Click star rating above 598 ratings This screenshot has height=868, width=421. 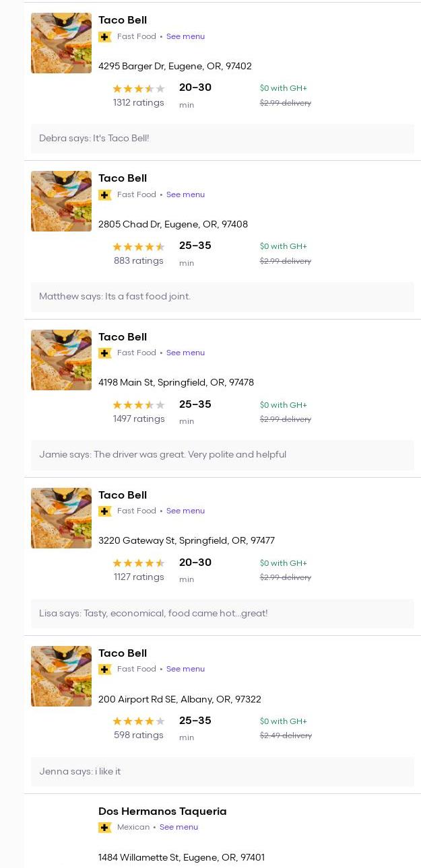click(x=138, y=721)
